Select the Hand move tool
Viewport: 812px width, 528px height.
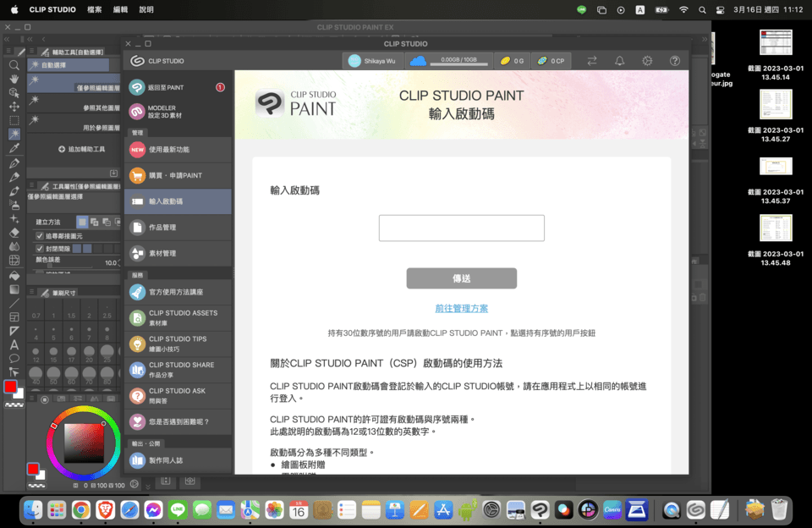(x=14, y=79)
